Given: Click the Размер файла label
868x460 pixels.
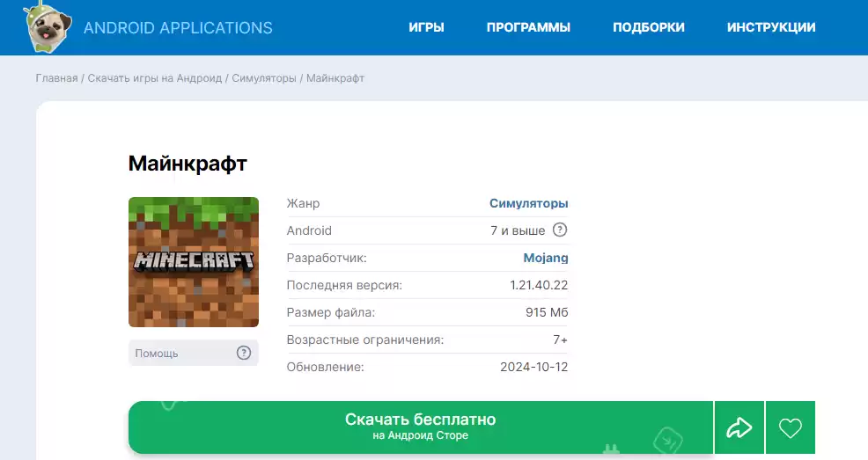Looking at the screenshot, I should [330, 312].
